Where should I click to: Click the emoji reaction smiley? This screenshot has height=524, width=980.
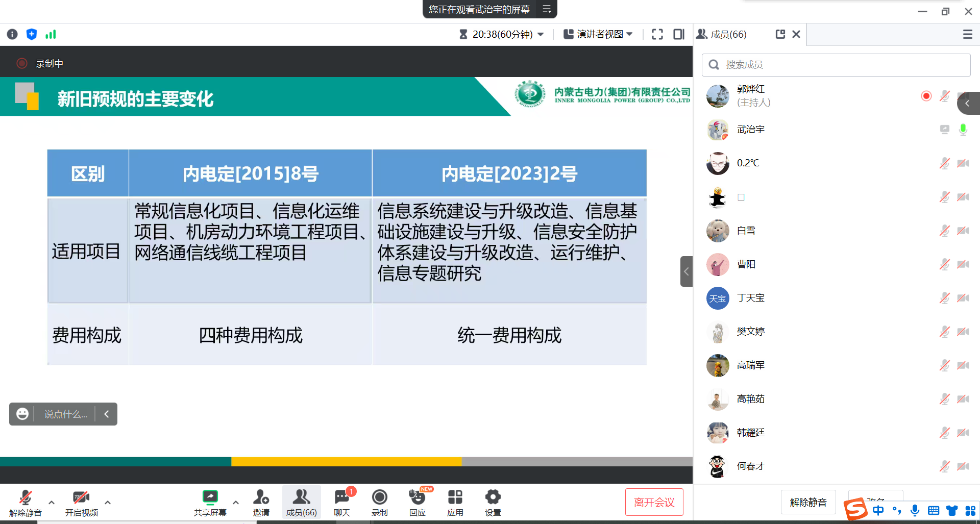22,414
